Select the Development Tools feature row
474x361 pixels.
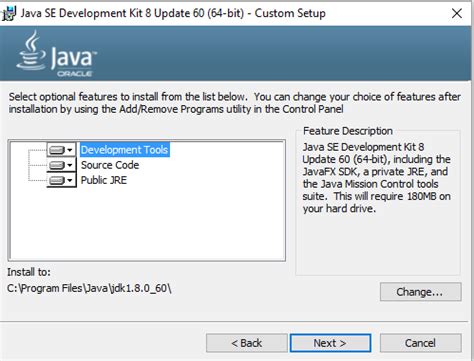pyautogui.click(x=125, y=150)
